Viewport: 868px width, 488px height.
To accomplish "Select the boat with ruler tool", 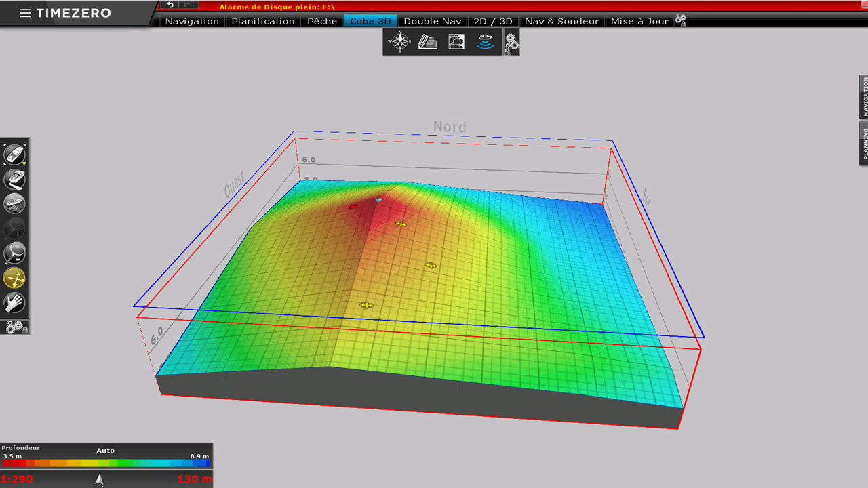I will [x=14, y=180].
